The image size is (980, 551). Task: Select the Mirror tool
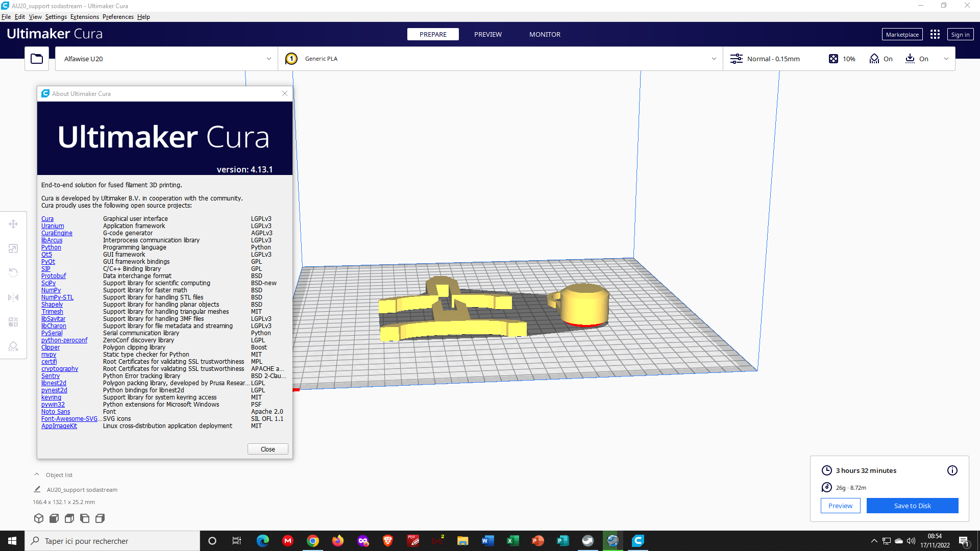(13, 297)
